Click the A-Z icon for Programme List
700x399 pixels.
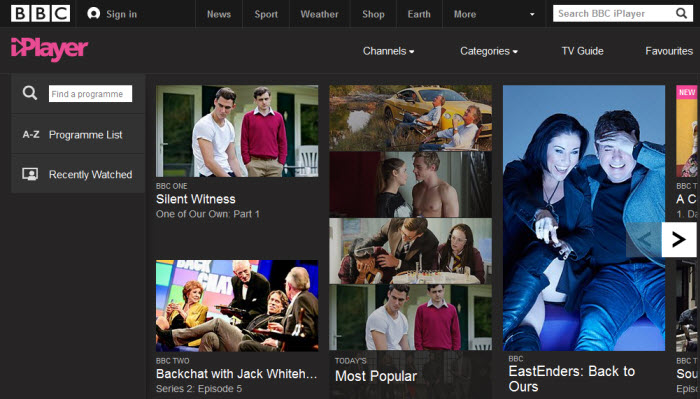click(x=31, y=134)
